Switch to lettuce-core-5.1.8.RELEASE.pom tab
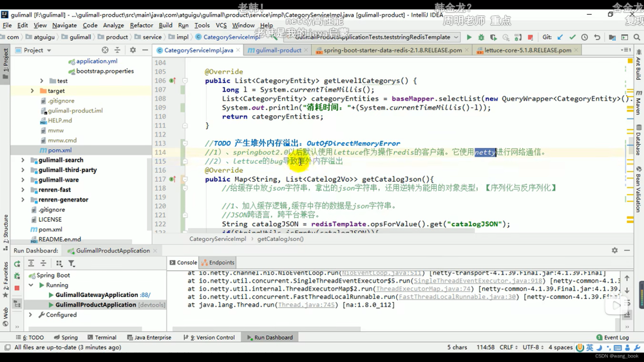644x362 pixels. (x=527, y=50)
